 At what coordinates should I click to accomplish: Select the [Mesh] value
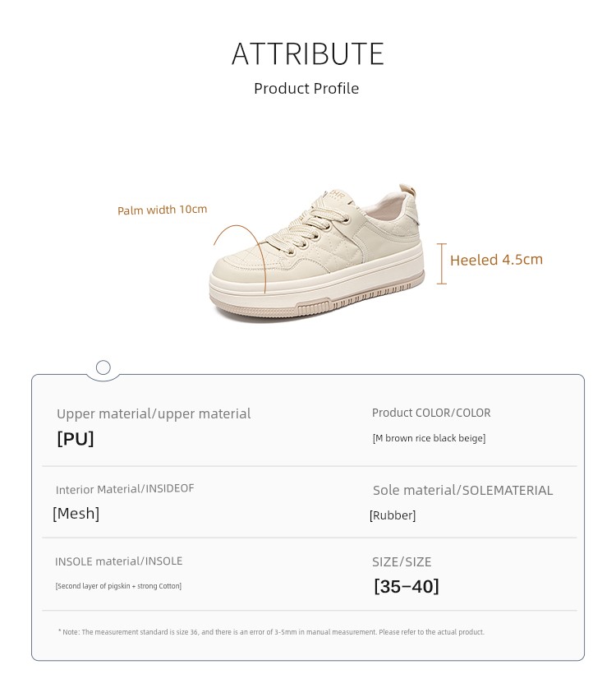[76, 514]
